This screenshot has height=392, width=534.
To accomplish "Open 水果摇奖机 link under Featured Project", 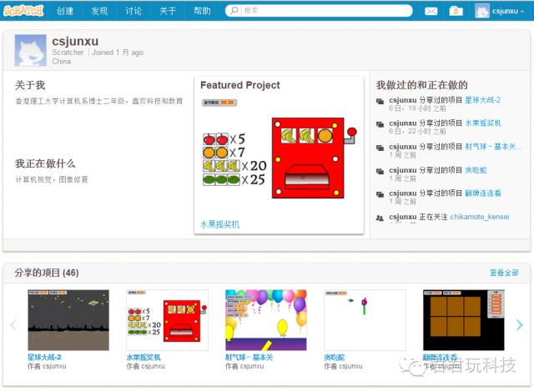I will [220, 224].
